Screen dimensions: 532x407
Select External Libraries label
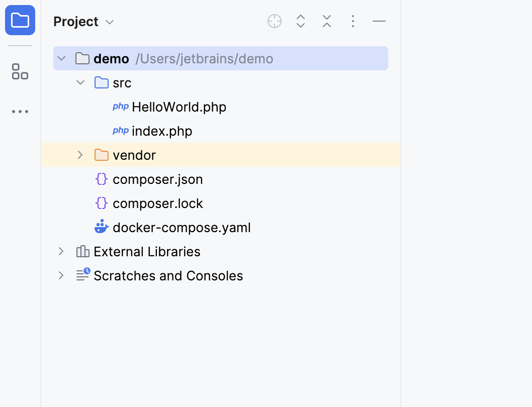[x=147, y=252]
